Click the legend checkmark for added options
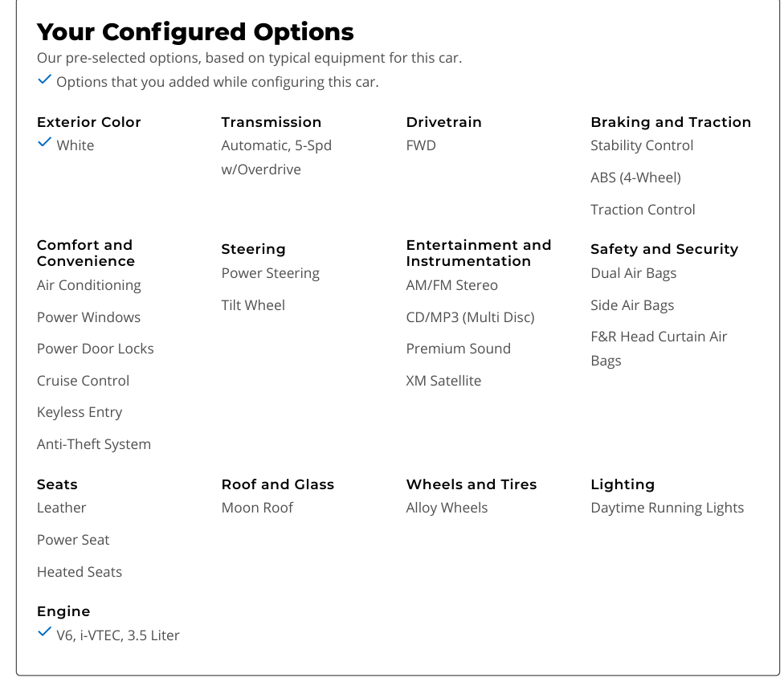 point(44,80)
